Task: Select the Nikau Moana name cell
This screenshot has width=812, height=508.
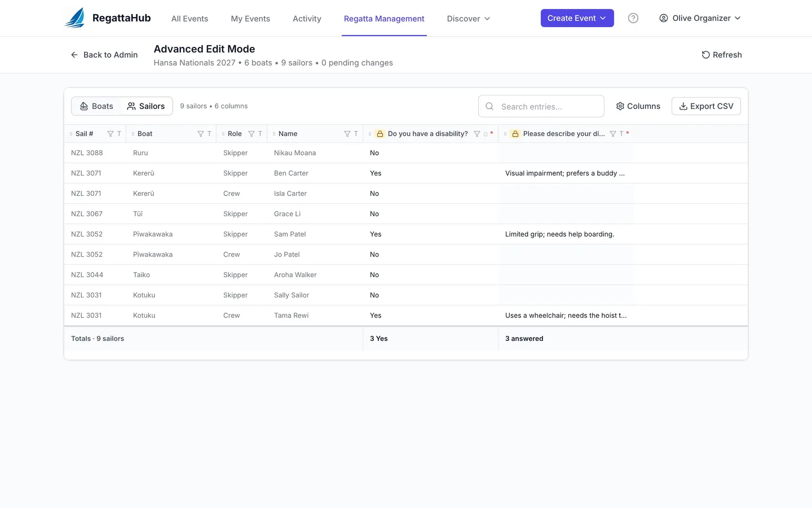Action: coord(315,153)
